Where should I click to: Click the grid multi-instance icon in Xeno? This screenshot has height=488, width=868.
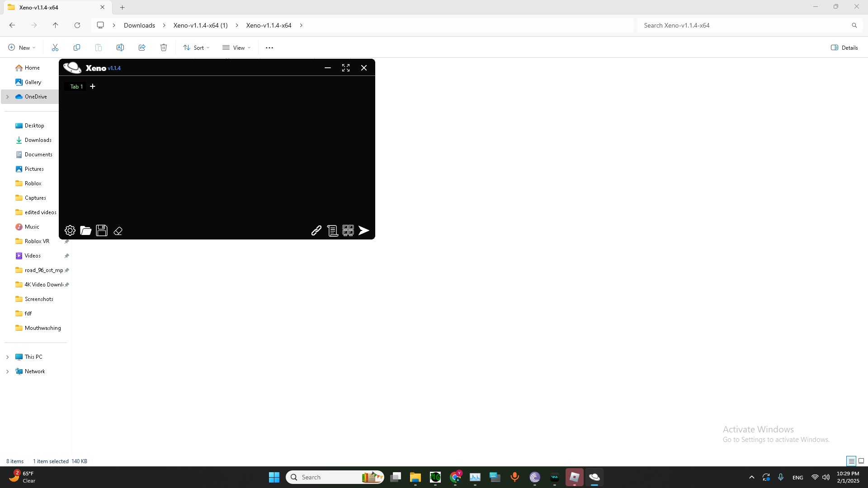pos(348,230)
